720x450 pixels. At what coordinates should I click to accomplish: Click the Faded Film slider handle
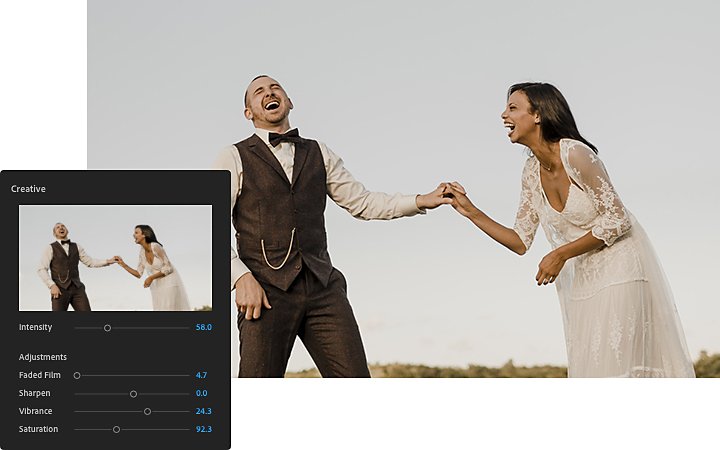click(x=77, y=376)
